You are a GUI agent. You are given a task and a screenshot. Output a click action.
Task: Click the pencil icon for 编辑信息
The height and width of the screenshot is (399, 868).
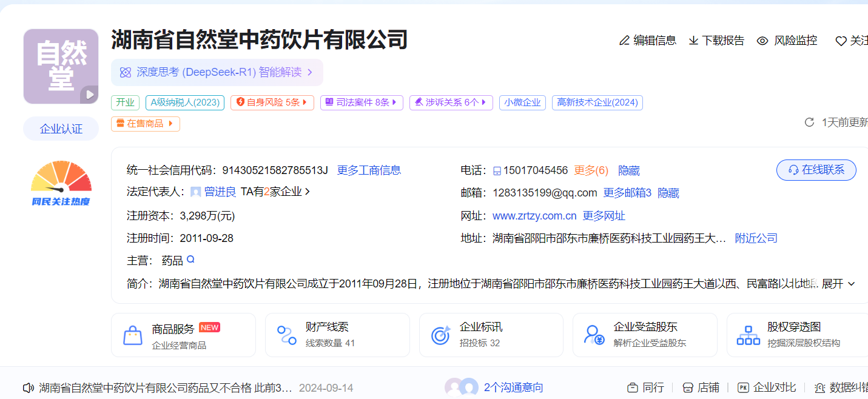click(624, 41)
